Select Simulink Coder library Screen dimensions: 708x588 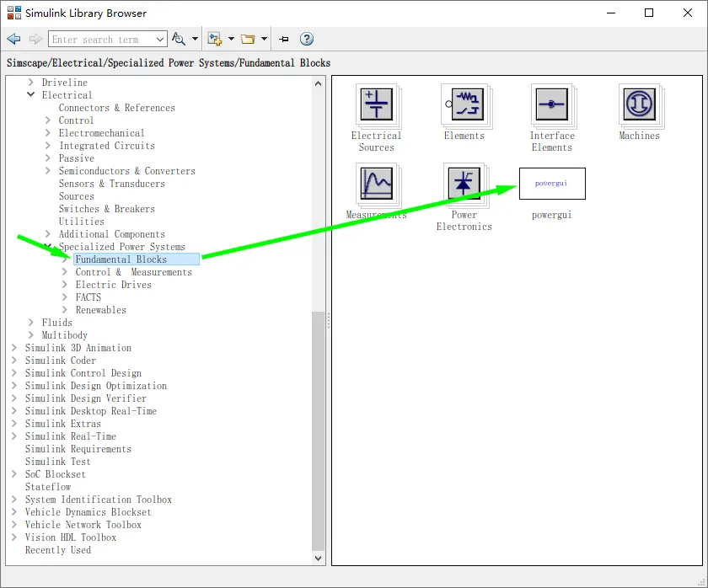61,361
